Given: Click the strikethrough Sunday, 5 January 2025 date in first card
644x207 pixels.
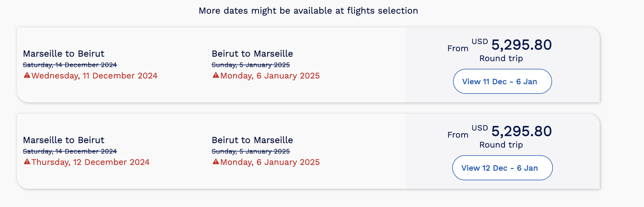Looking at the screenshot, I should click(x=251, y=65).
